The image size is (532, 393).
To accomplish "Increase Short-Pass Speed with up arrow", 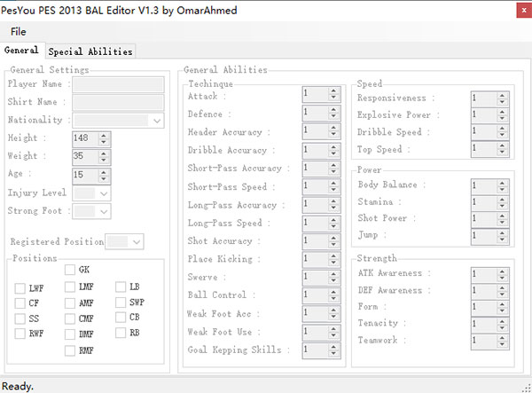I will 333,184.
